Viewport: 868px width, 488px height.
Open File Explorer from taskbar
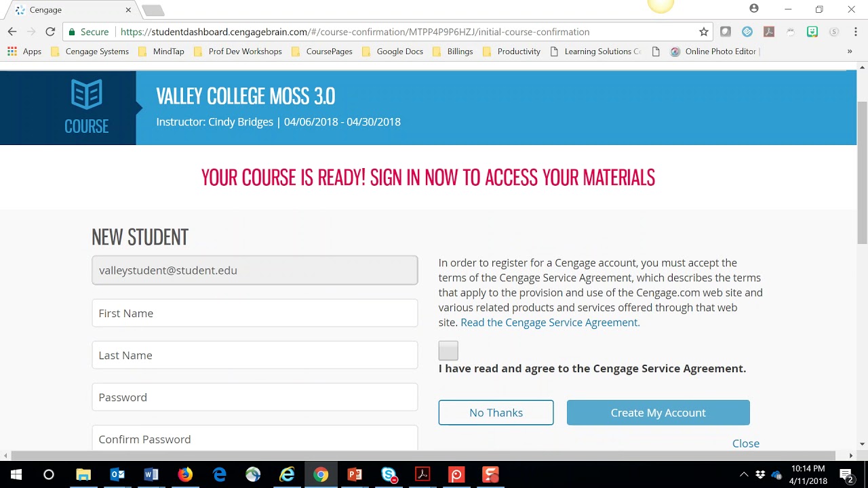83,474
